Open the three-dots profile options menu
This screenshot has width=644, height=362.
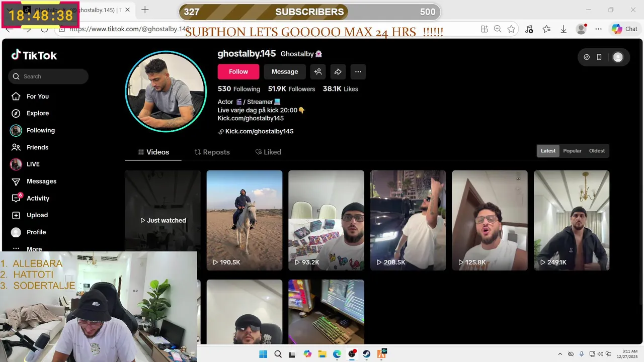tap(358, 72)
